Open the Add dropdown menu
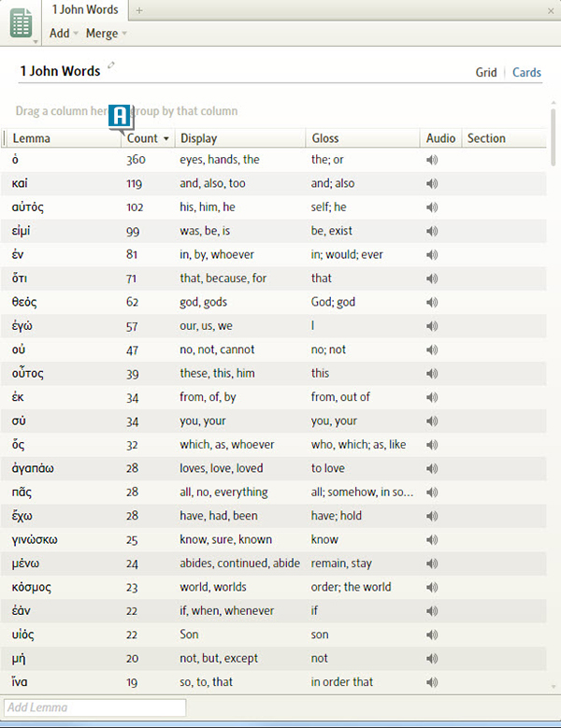The height and width of the screenshot is (728, 561). [64, 34]
